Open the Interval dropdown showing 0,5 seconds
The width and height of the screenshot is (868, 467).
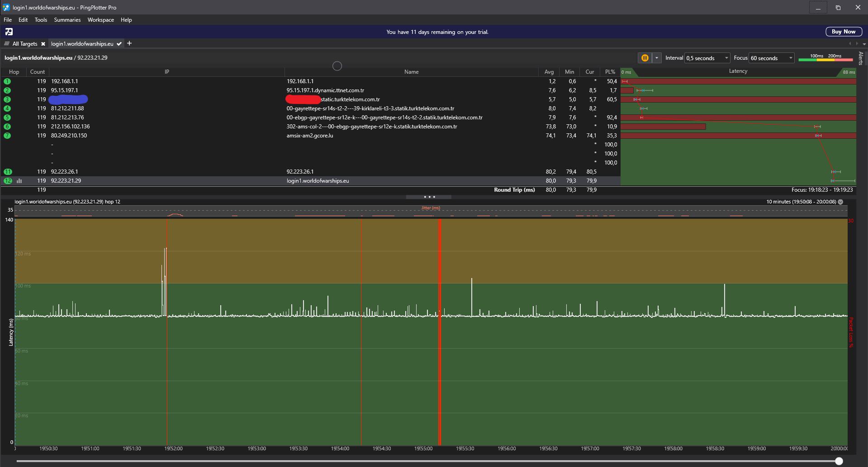point(707,58)
